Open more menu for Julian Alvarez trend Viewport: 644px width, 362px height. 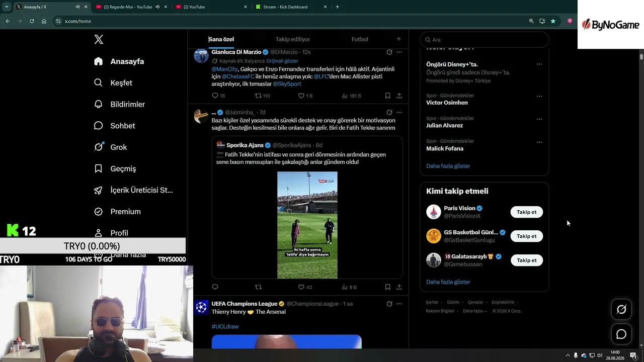(539, 119)
